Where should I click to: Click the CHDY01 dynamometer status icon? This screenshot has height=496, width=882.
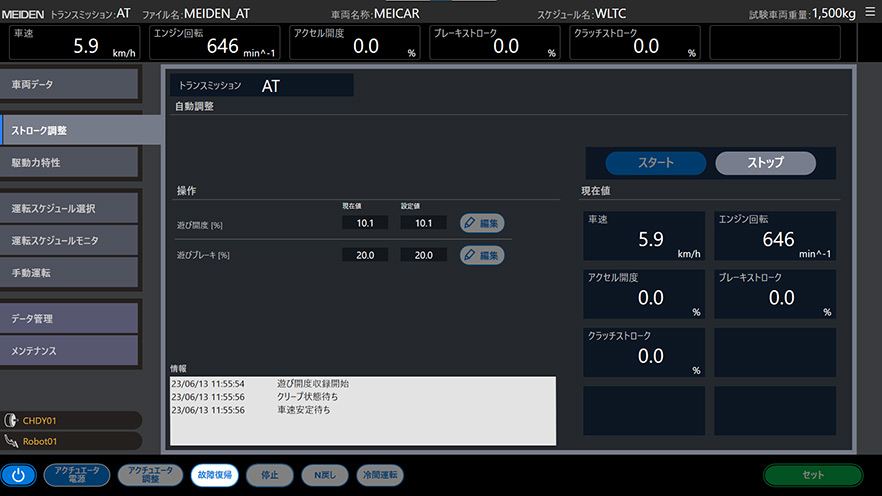click(x=10, y=420)
